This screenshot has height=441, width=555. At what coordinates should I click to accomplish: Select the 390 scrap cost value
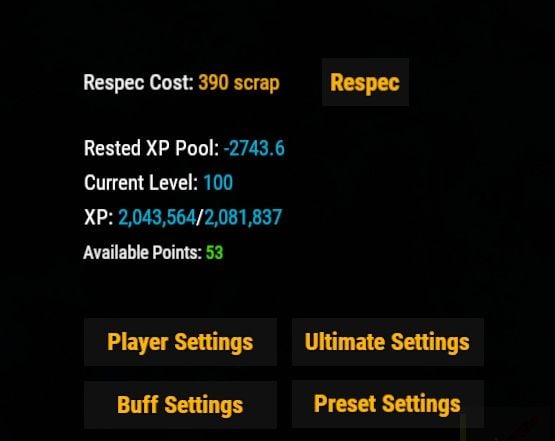click(x=239, y=83)
